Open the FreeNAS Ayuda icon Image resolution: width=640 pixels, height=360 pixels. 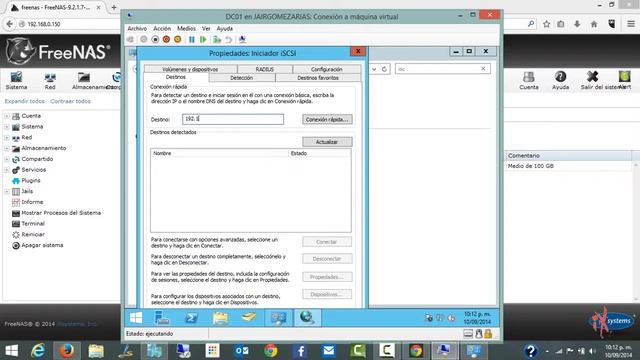pyautogui.click(x=560, y=80)
